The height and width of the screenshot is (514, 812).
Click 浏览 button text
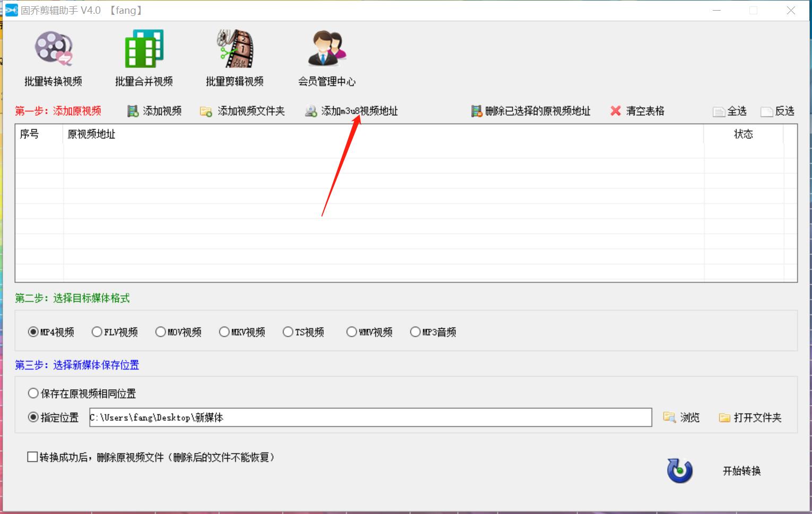[x=690, y=418]
